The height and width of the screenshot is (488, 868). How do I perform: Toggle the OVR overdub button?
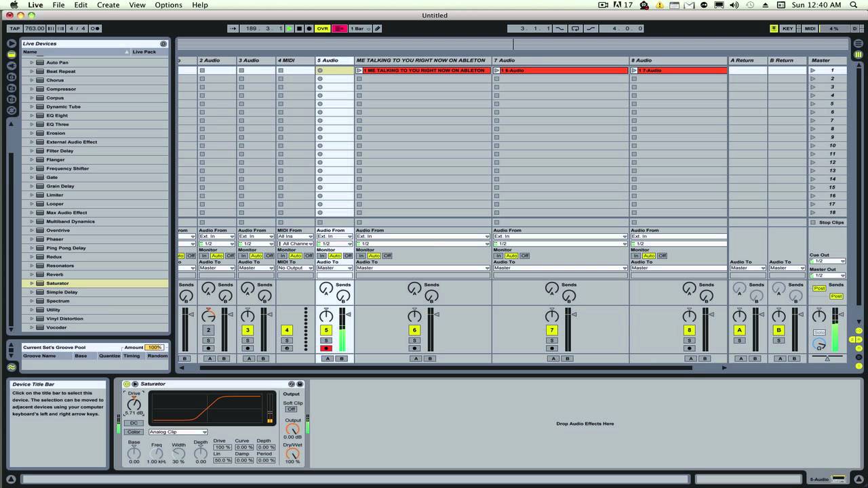(323, 28)
